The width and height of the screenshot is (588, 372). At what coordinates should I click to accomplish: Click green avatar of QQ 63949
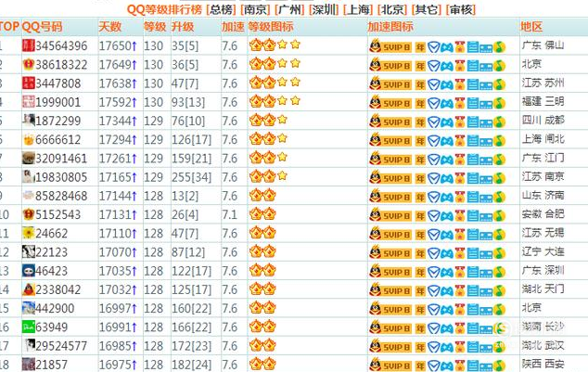(28, 327)
